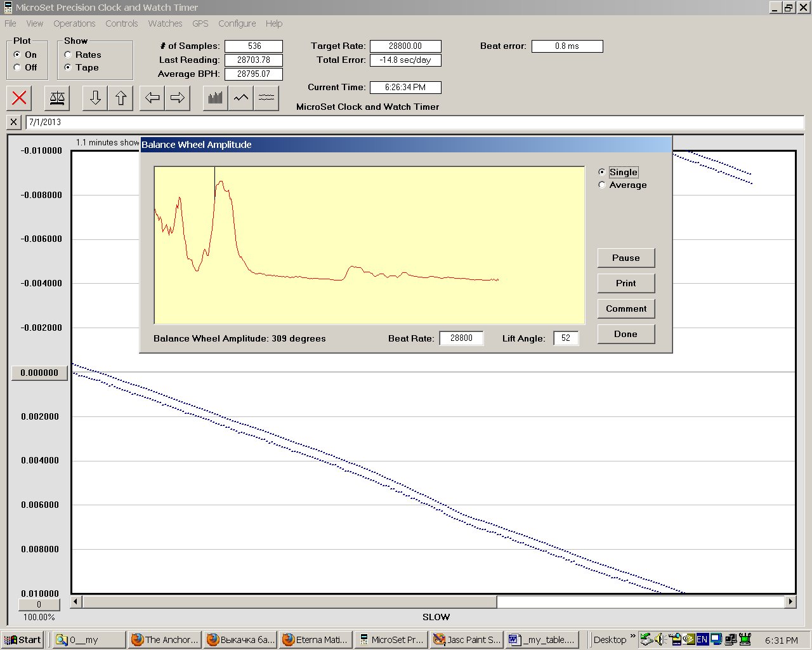The image size is (812, 650).
Task: Open the Watches menu
Action: click(x=165, y=23)
